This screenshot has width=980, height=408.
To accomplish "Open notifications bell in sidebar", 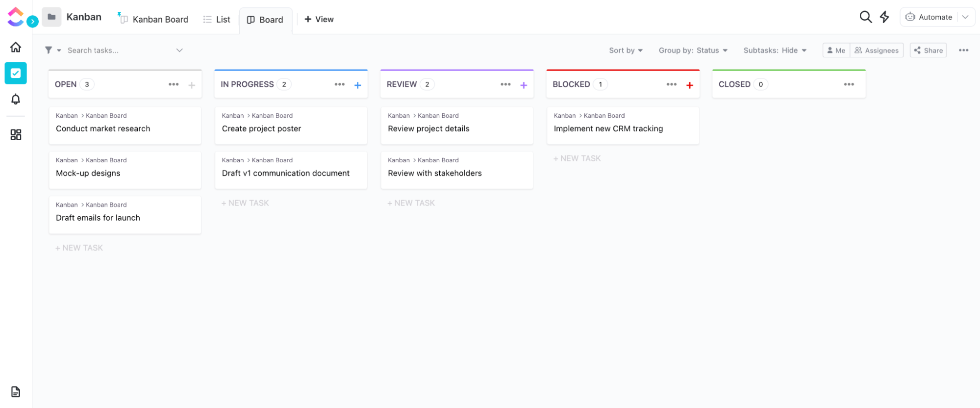I will pos(16,100).
